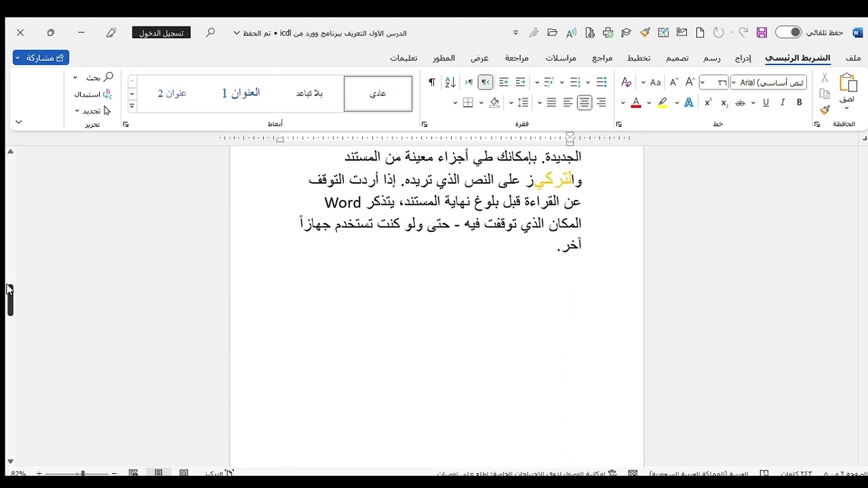Click the Save icon in quick access toolbar
This screenshot has width=868, height=488.
coord(762,33)
